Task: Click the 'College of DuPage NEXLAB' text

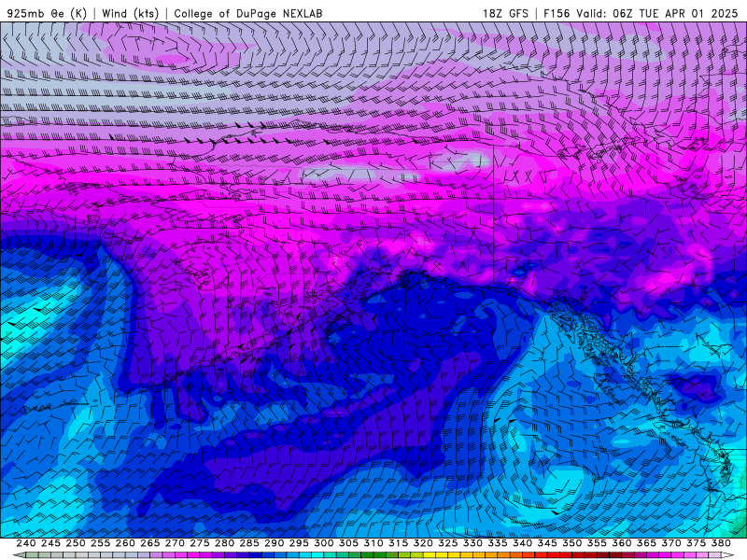Action: click(247, 13)
